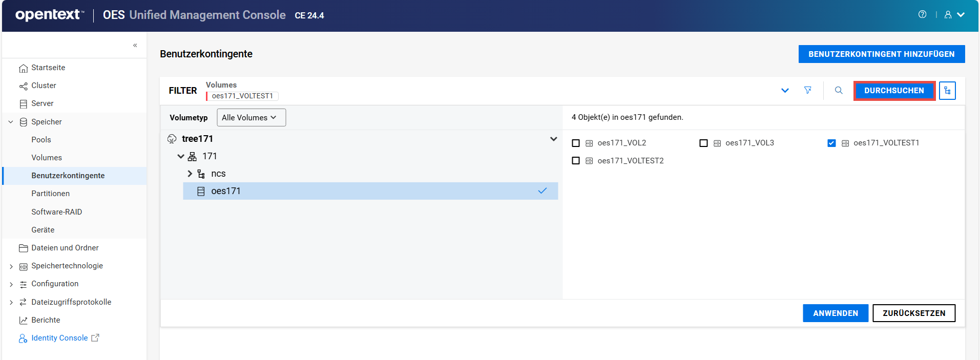Click the help question mark icon
The height and width of the screenshot is (360, 980).
coord(922,14)
